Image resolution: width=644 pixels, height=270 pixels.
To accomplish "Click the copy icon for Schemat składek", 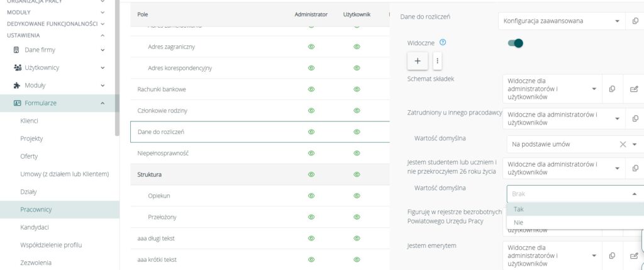I will tap(612, 89).
